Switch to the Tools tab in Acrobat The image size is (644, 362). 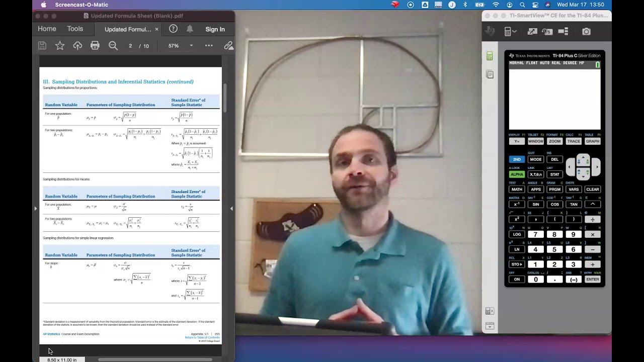click(x=75, y=29)
